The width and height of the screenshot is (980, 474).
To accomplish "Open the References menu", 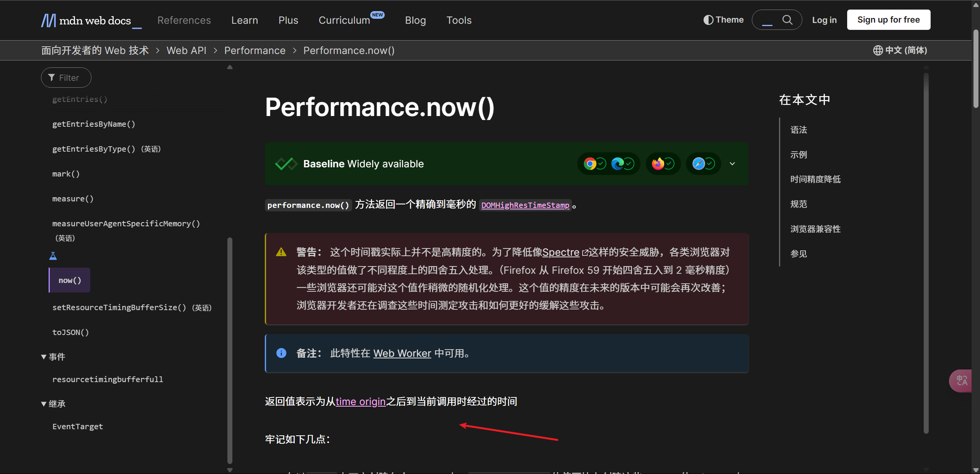I will coord(184,20).
